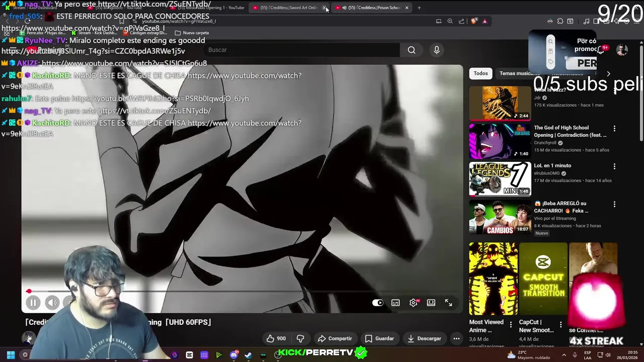Expand hidden system tray icons

(564, 355)
